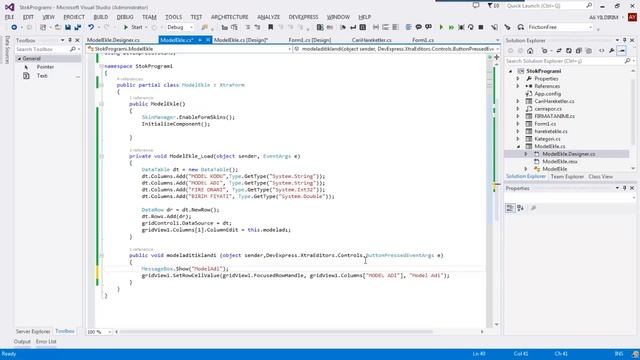
Task: Toggle the Preview Selected Items button
Action: (621, 51)
